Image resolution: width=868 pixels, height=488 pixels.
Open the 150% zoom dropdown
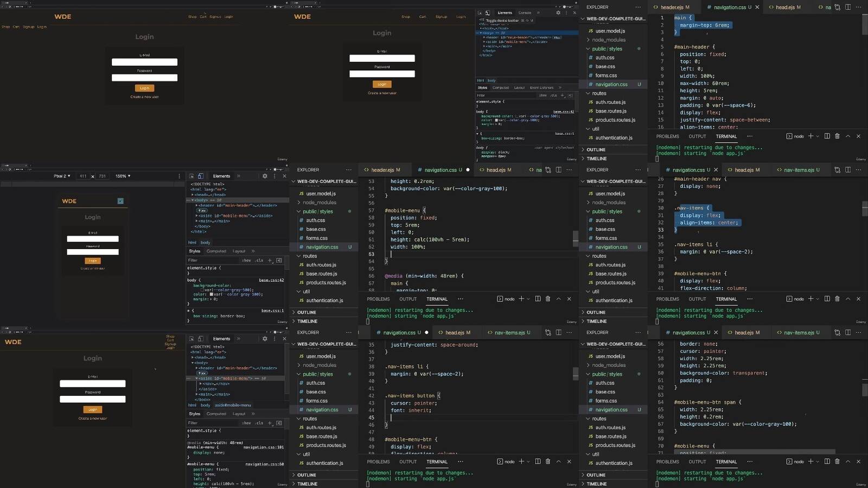tap(123, 176)
